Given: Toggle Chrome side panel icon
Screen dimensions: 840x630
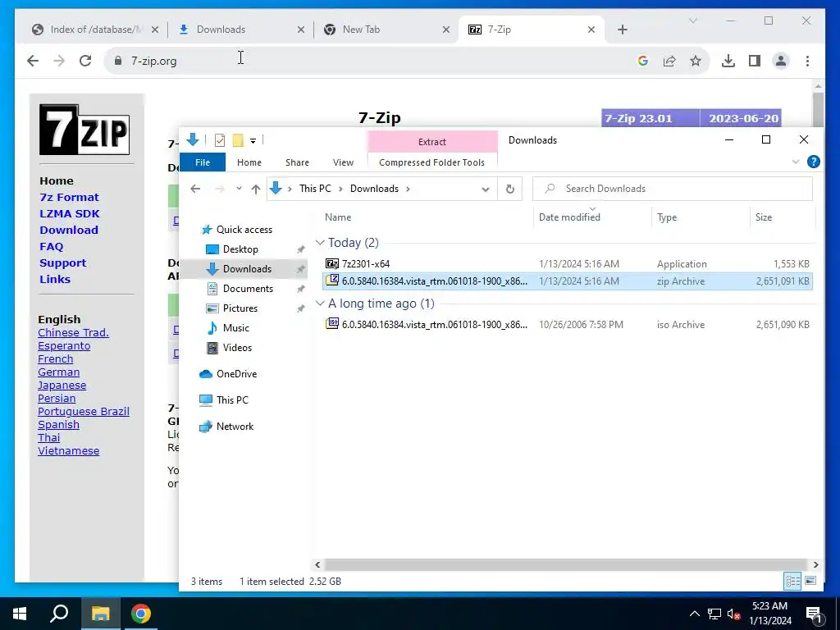Looking at the screenshot, I should 755,61.
